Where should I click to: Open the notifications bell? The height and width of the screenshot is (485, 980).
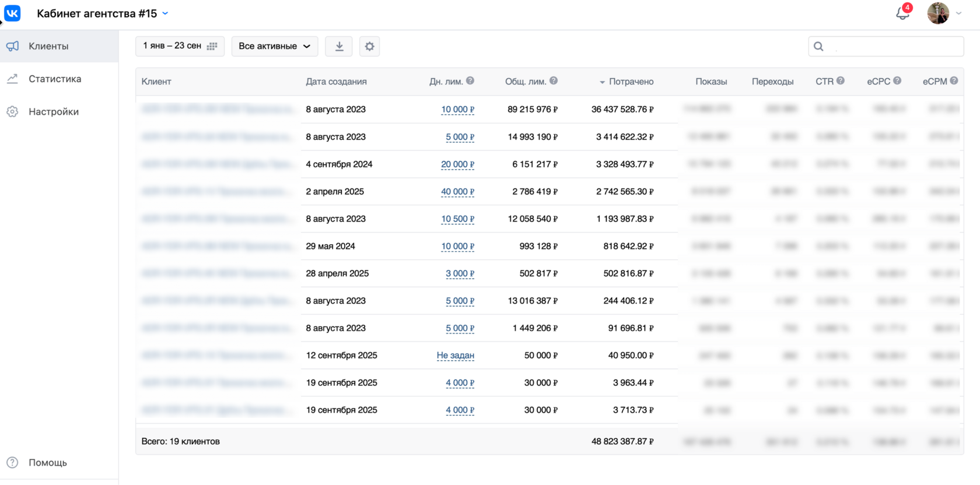pos(902,13)
